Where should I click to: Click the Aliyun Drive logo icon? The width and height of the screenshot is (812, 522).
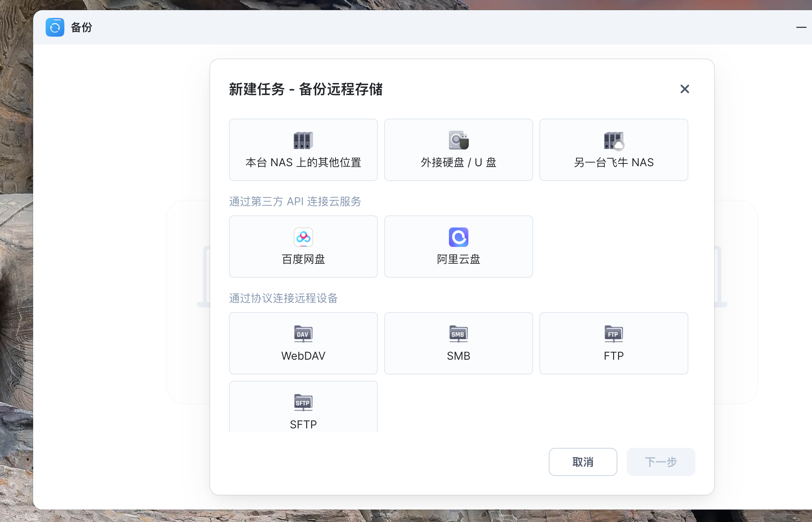pos(458,237)
